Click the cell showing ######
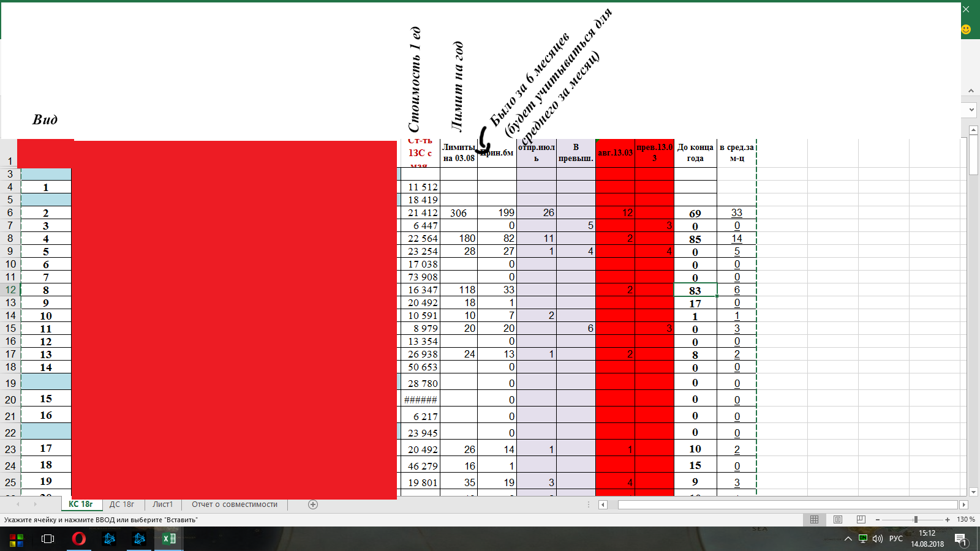The image size is (980, 551). [420, 400]
